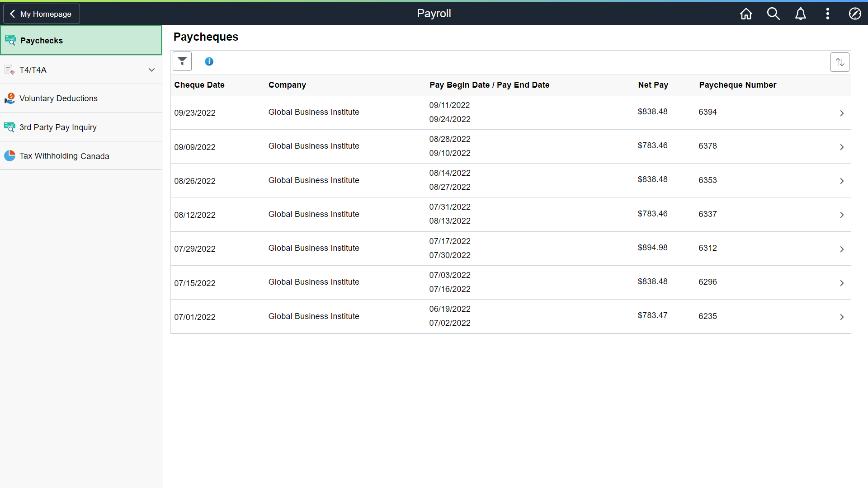Viewport: 868px width, 488px height.
Task: Click the T4/T4A document icon
Action: coord(9,70)
